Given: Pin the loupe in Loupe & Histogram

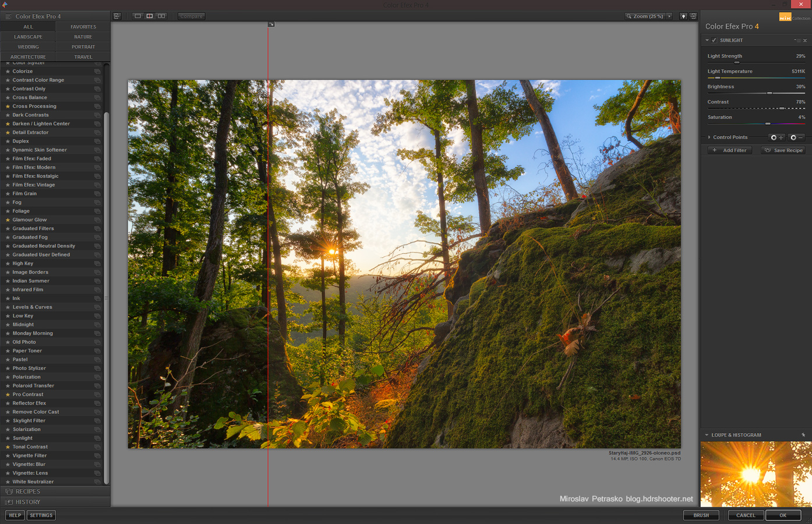Looking at the screenshot, I should [803, 435].
